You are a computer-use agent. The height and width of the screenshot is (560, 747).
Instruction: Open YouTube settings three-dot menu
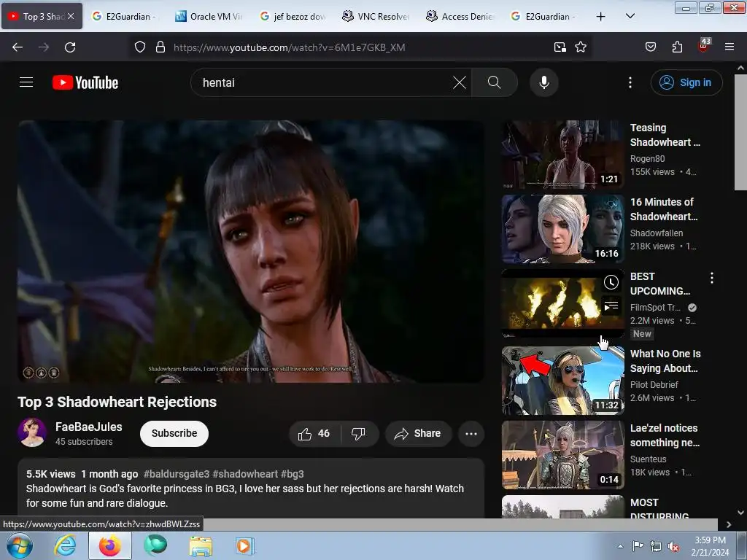click(x=630, y=82)
